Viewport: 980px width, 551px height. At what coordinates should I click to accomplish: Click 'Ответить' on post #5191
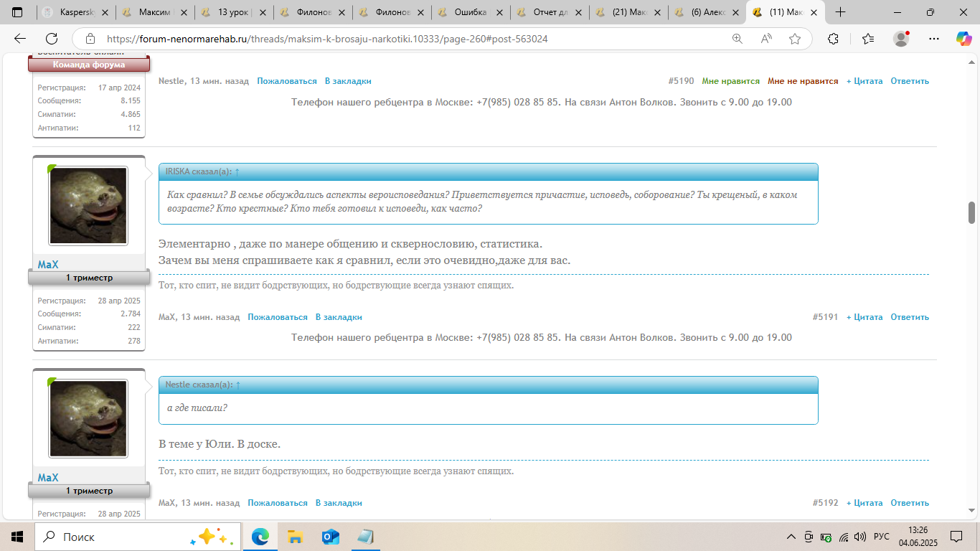click(910, 317)
